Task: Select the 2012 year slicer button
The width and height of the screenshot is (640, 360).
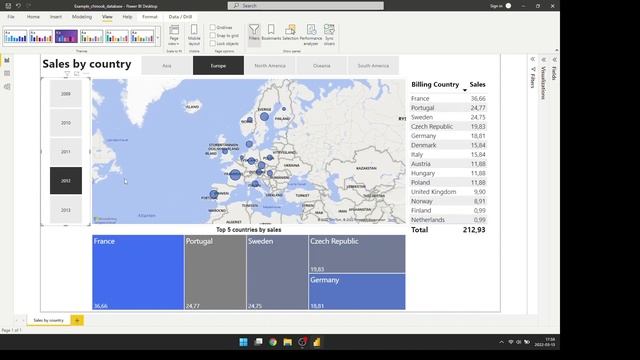Action: pos(66,180)
